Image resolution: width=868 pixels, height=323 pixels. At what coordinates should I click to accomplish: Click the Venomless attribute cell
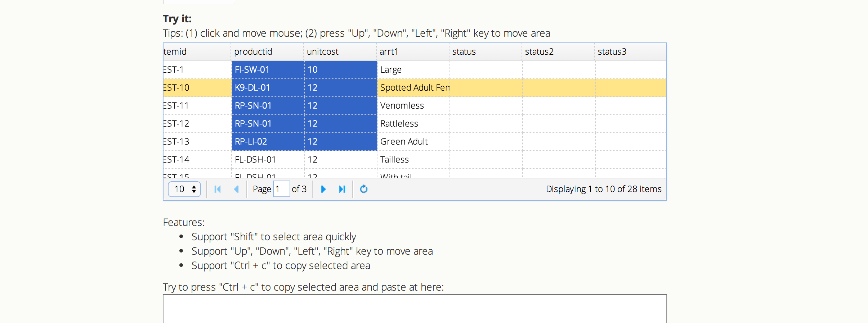(x=413, y=106)
